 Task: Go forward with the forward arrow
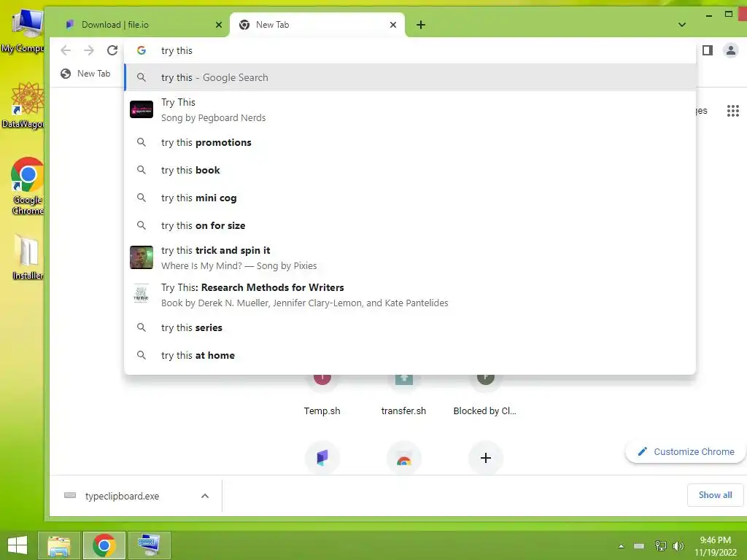(88, 50)
